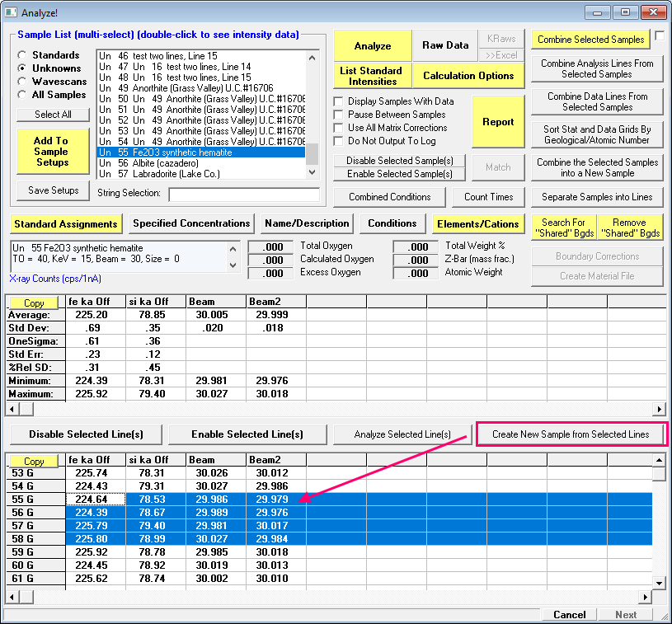Tick the checkbox beside Combine Selected Samples
The image size is (672, 624).
click(x=660, y=35)
